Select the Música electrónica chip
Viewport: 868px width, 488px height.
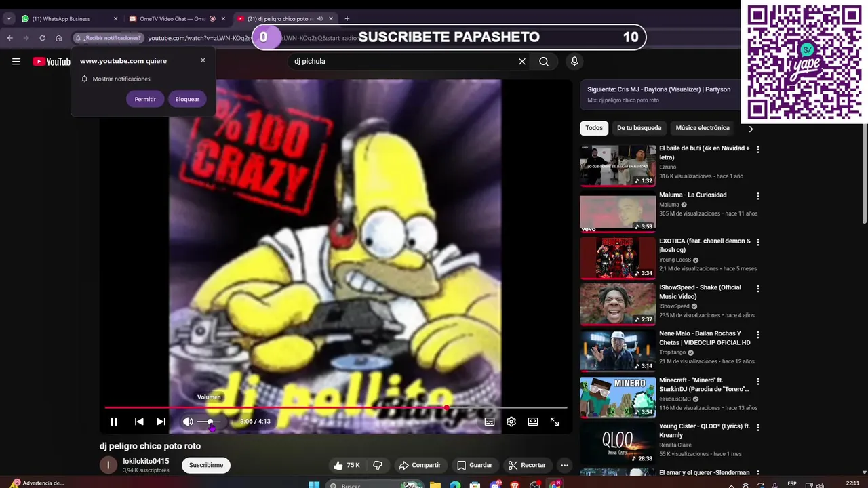tap(703, 128)
